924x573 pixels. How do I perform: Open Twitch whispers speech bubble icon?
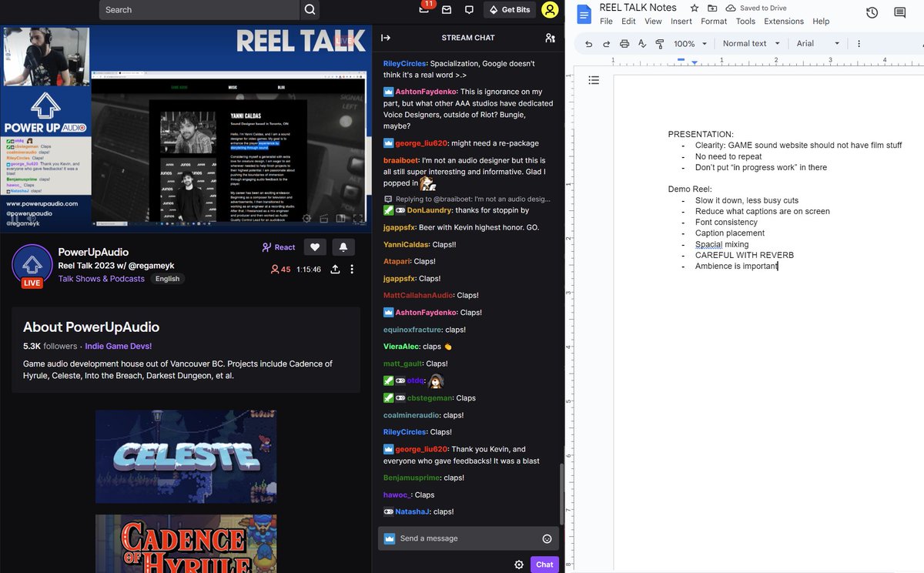coord(469,10)
